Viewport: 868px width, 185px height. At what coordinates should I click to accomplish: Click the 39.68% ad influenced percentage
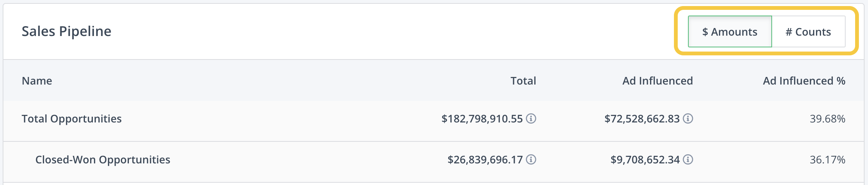pyautogui.click(x=827, y=119)
